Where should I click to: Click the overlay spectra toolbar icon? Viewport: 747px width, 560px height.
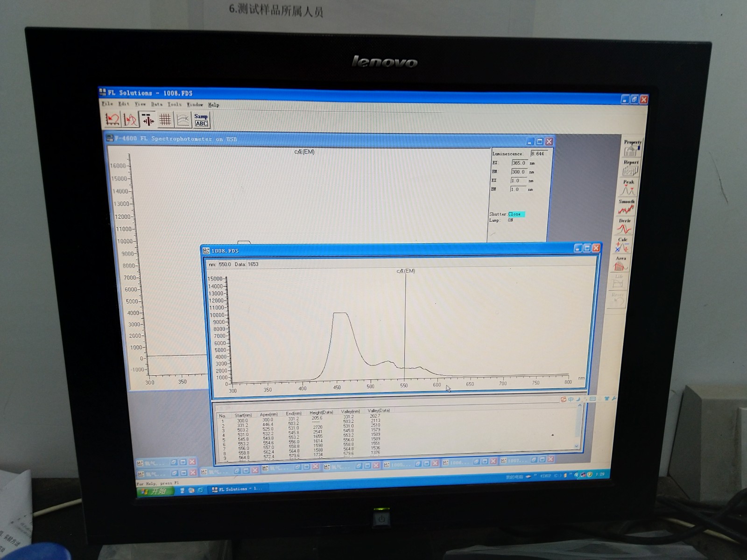pos(130,120)
